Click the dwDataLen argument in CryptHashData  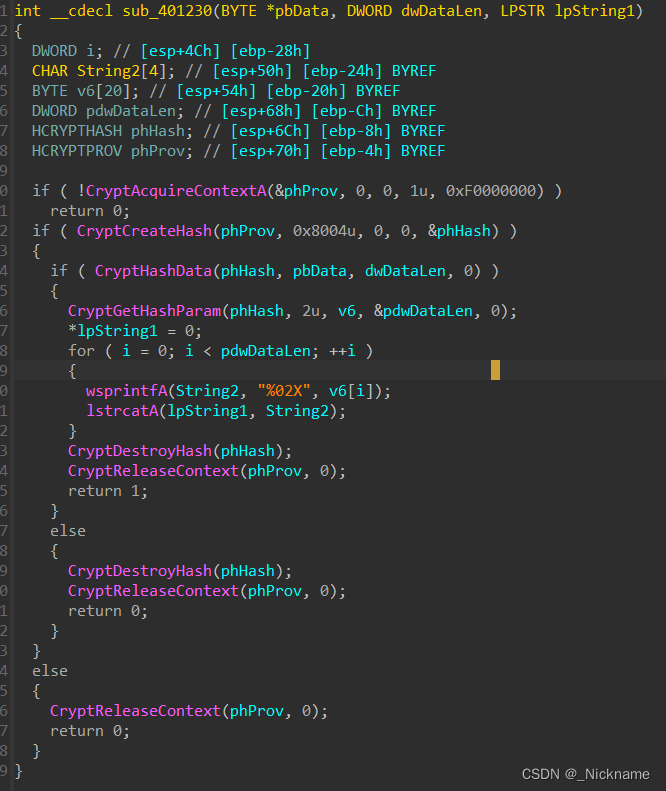pyautogui.click(x=405, y=271)
